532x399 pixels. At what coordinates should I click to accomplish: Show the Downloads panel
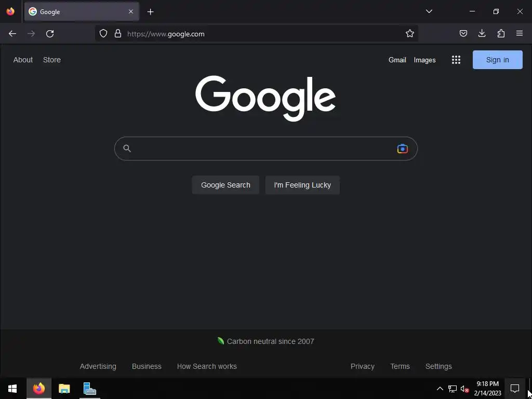coord(482,33)
